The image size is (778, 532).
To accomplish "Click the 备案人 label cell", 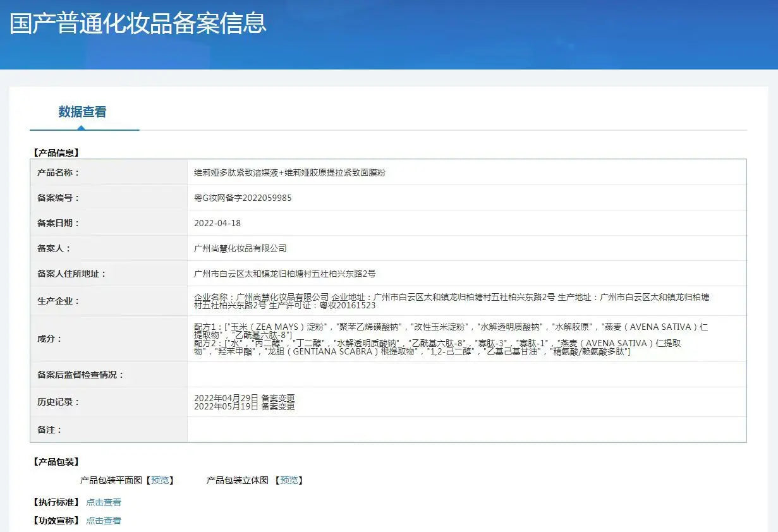I will coord(109,248).
